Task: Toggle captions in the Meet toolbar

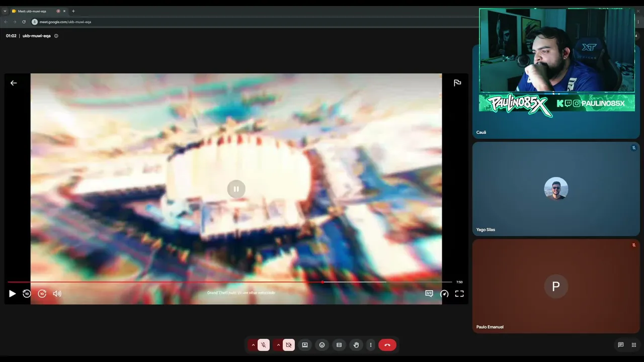Action: click(x=339, y=345)
